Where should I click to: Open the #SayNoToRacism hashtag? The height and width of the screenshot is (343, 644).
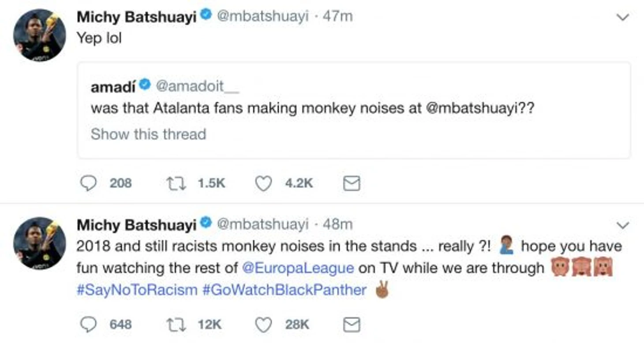137,290
